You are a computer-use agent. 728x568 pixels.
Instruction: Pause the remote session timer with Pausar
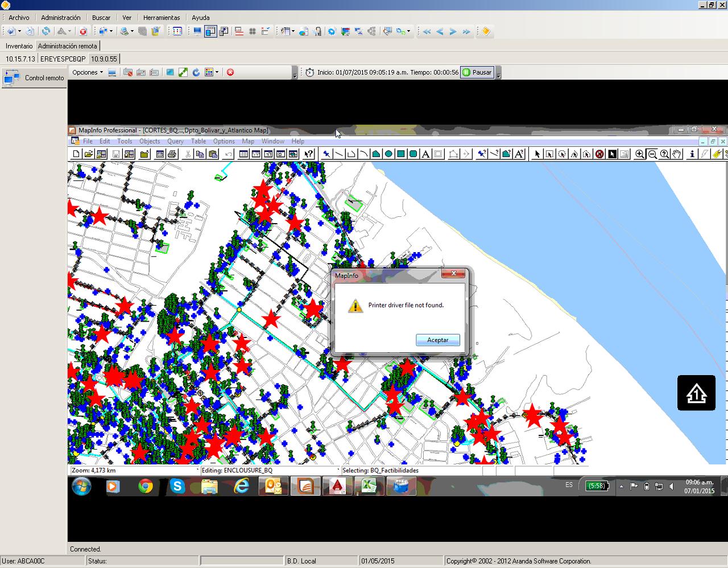click(477, 72)
